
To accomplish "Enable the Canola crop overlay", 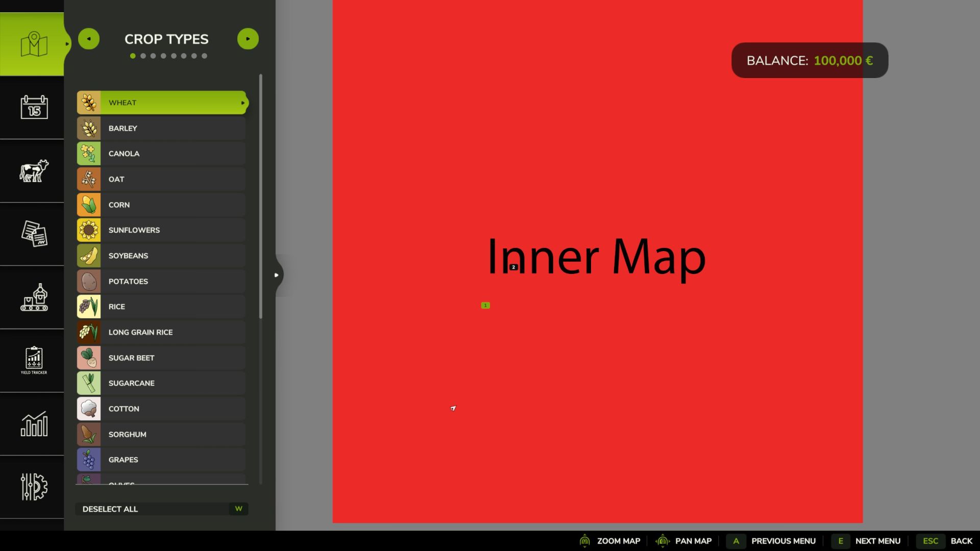I will point(161,153).
